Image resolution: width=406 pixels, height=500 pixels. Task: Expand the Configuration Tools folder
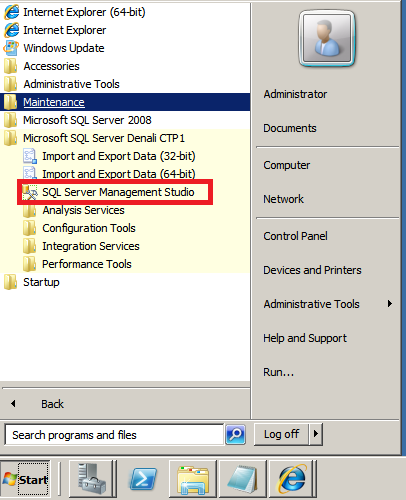[89, 228]
